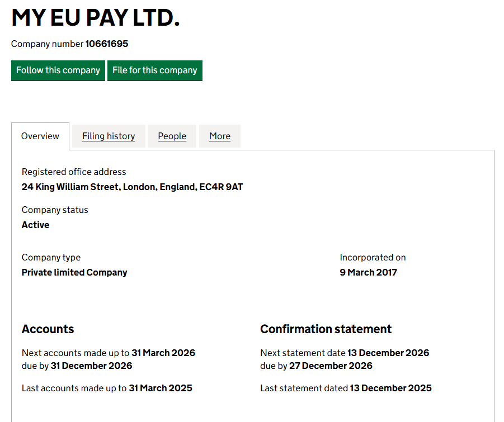Click the last statement date 13 December 2025
504x422 pixels.
390,388
